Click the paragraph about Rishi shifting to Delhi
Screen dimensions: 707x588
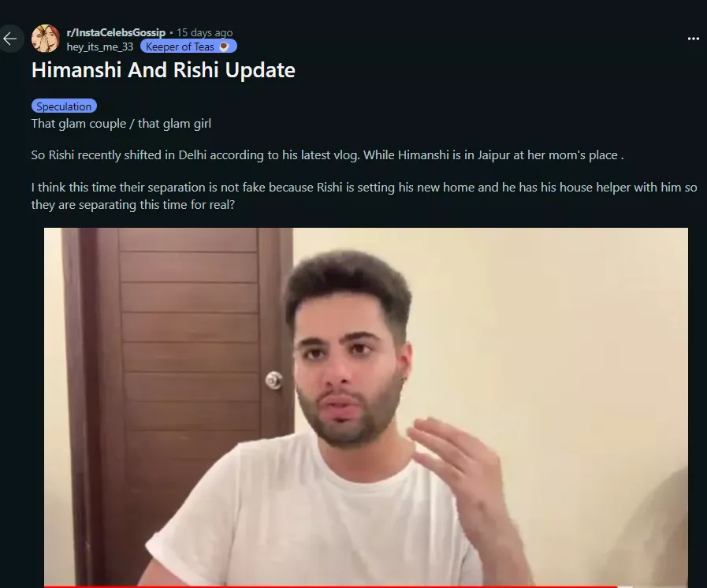327,155
